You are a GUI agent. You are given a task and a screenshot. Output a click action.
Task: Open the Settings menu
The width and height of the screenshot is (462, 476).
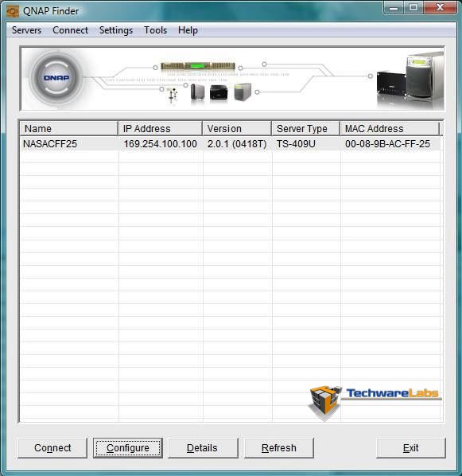pyautogui.click(x=116, y=30)
